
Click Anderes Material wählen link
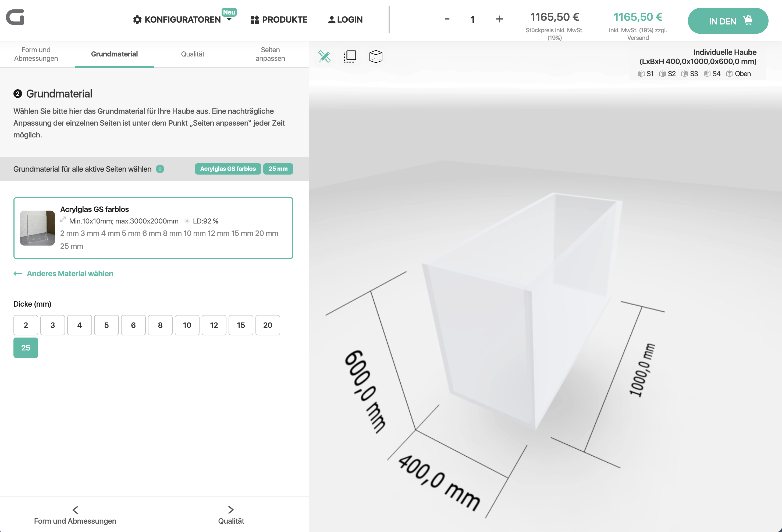click(x=63, y=274)
